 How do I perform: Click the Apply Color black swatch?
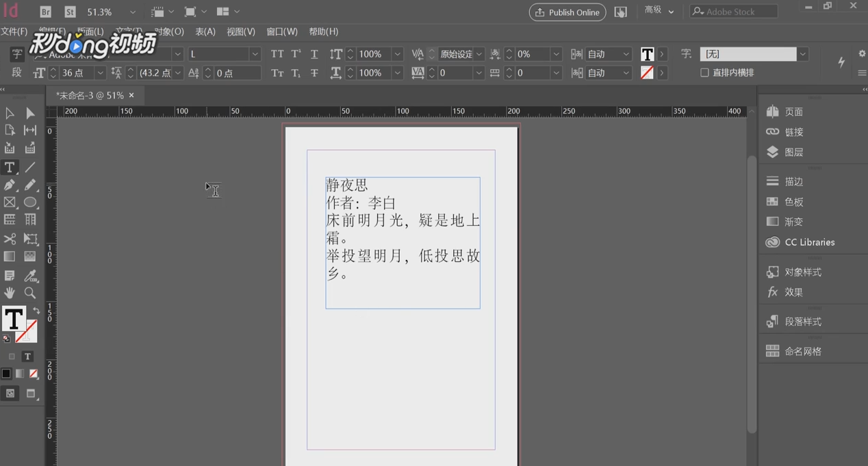pyautogui.click(x=6, y=374)
